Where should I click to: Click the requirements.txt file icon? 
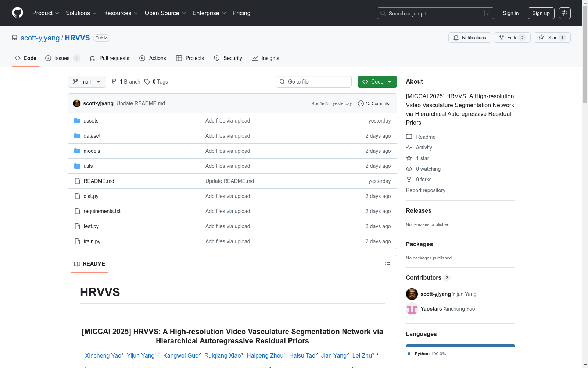[77, 211]
